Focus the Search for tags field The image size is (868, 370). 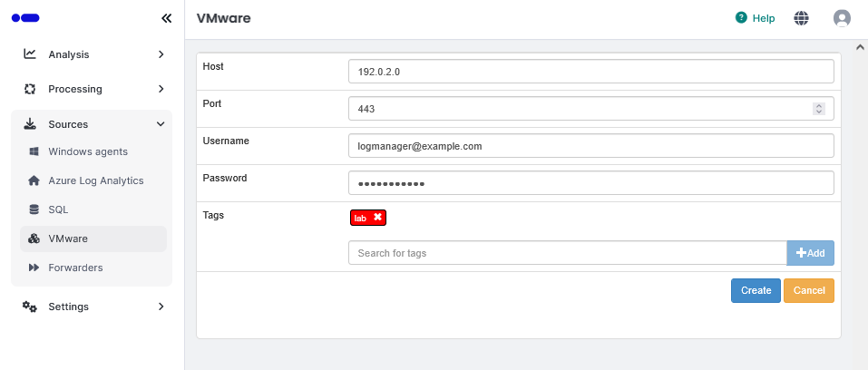pos(567,253)
